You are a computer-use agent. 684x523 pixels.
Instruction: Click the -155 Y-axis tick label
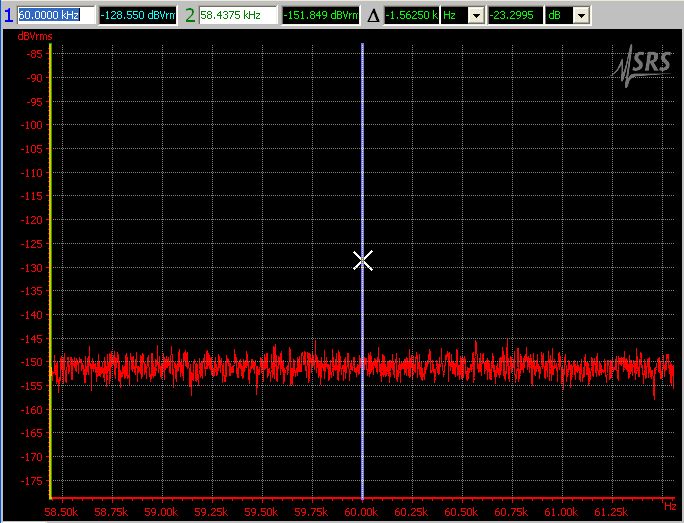(32, 386)
